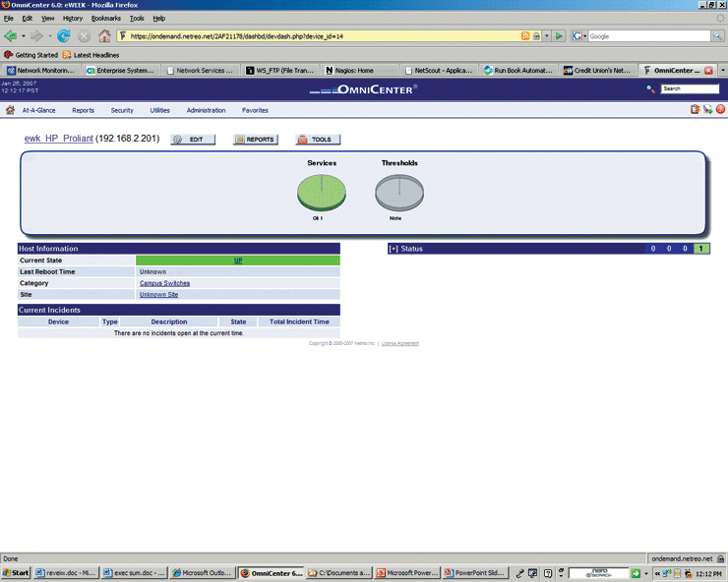Switch to the WS_FTP tab
Image resolution: width=728 pixels, height=582 pixels.
[280, 70]
